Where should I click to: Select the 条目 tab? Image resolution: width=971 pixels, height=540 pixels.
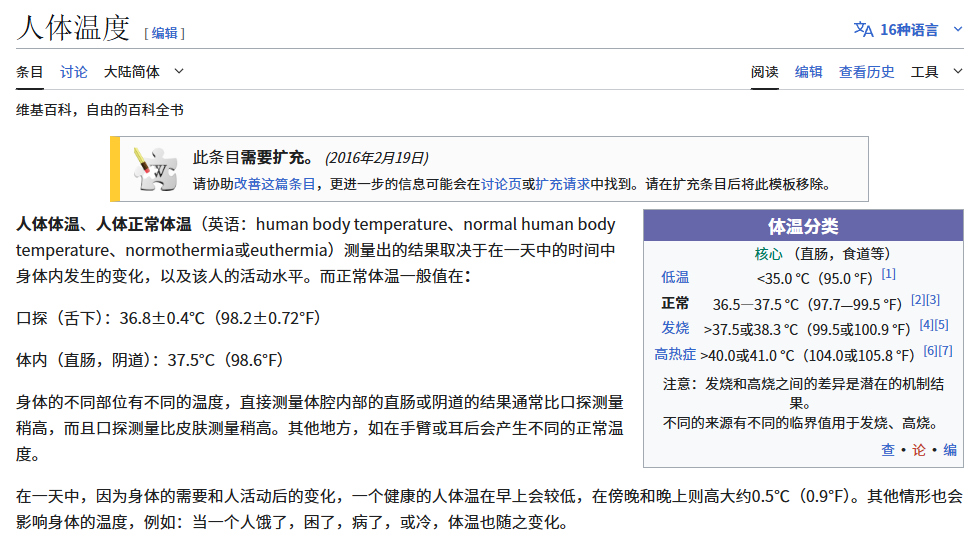pyautogui.click(x=29, y=72)
